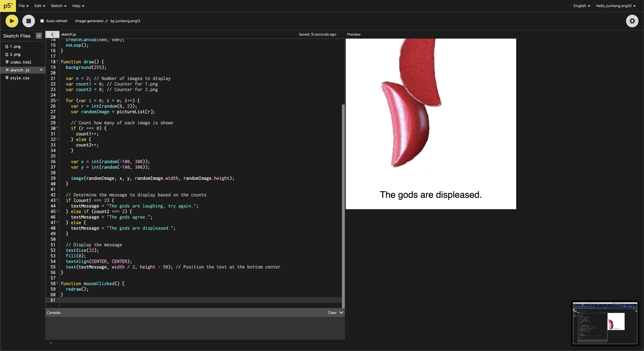Open the account menu for junliang.ang13
644x351 pixels.
(x=615, y=6)
